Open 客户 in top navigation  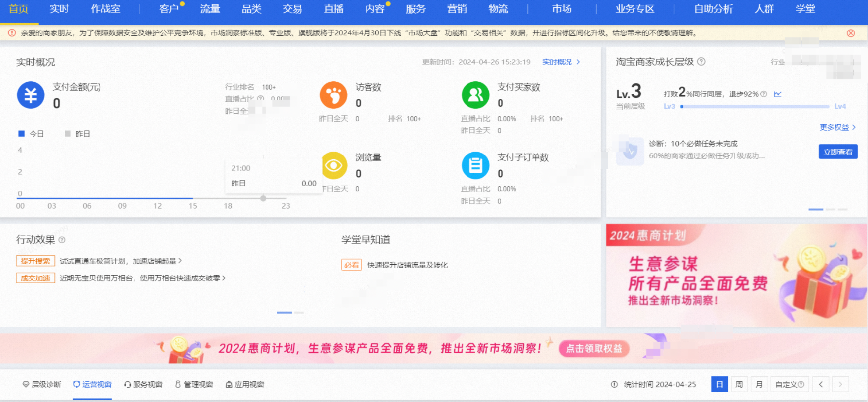pos(169,9)
